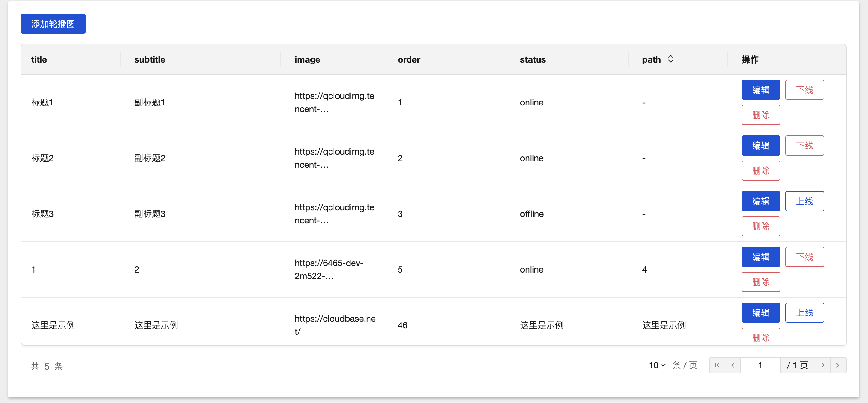The width and height of the screenshot is (868, 403).
Task: Open the 10 per page dropdown
Action: click(x=657, y=365)
